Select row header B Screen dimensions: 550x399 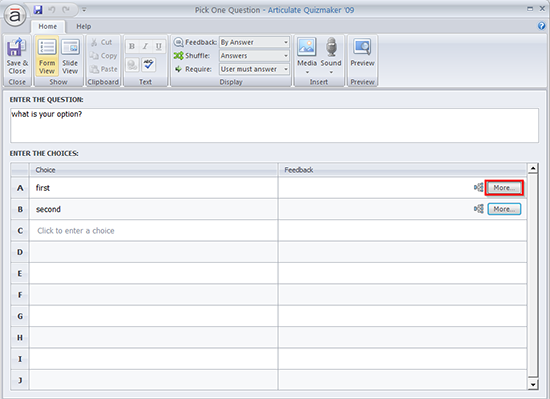coord(20,209)
